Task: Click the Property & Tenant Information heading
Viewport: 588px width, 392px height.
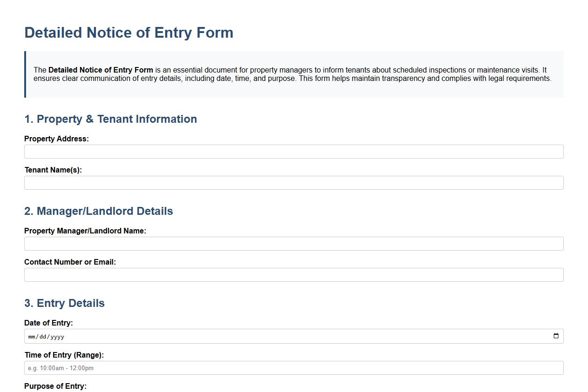Action: (x=110, y=119)
